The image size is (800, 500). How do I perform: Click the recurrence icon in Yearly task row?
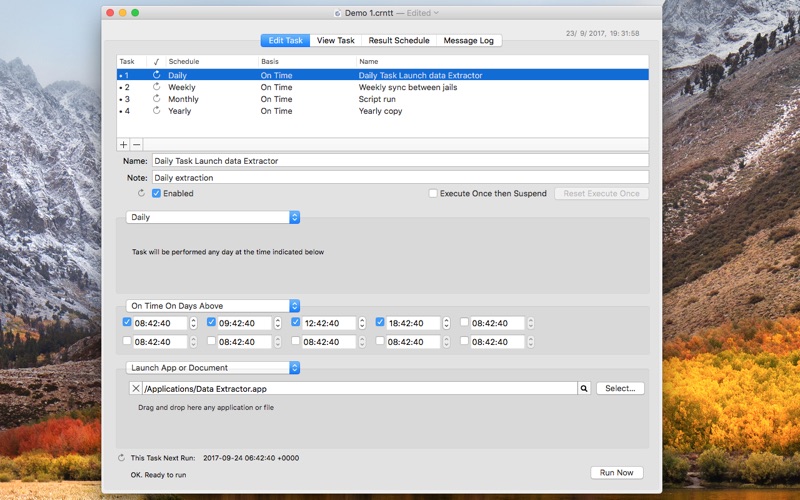click(157, 110)
